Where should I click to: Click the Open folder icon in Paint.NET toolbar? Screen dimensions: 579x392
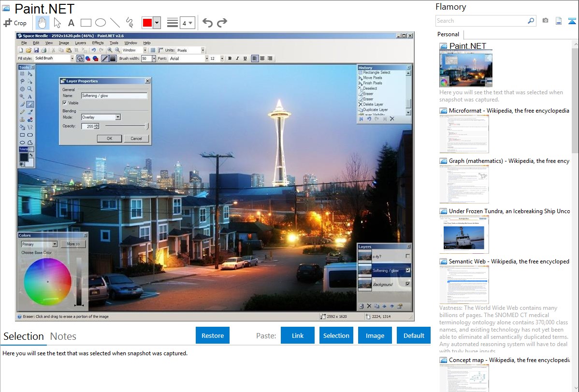[x=29, y=50]
